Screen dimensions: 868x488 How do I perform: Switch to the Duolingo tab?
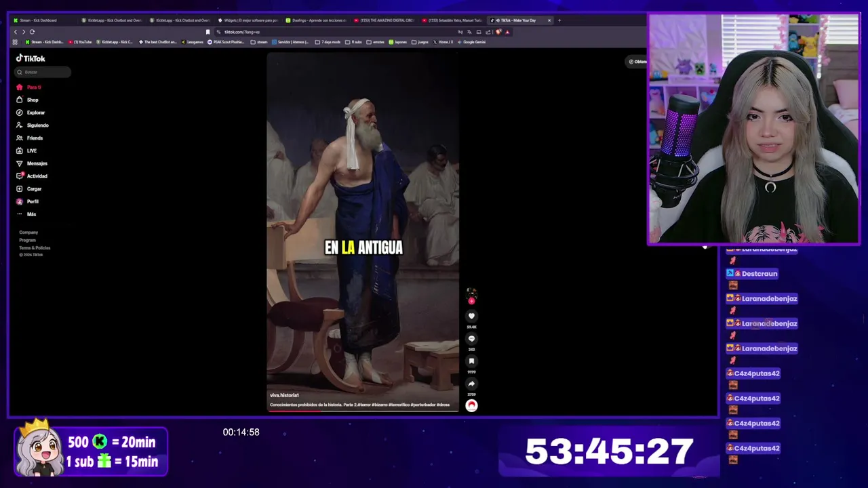[x=315, y=20]
